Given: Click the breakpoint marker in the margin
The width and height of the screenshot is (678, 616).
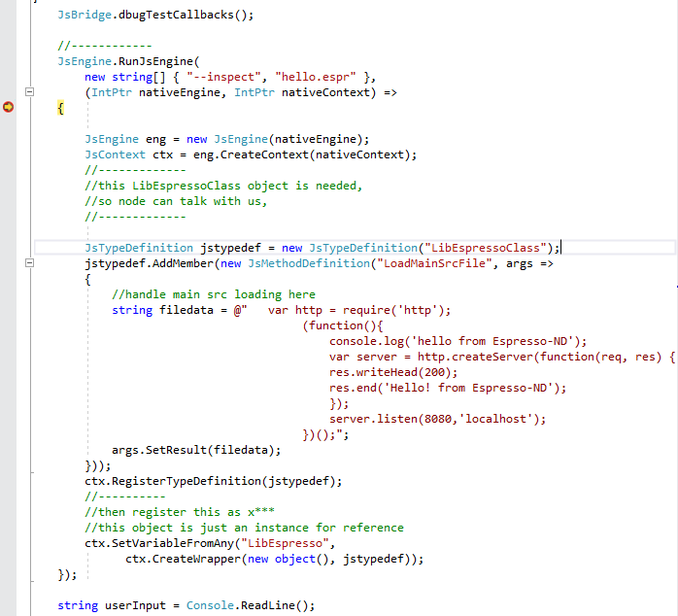Looking at the screenshot, I should tap(8, 107).
